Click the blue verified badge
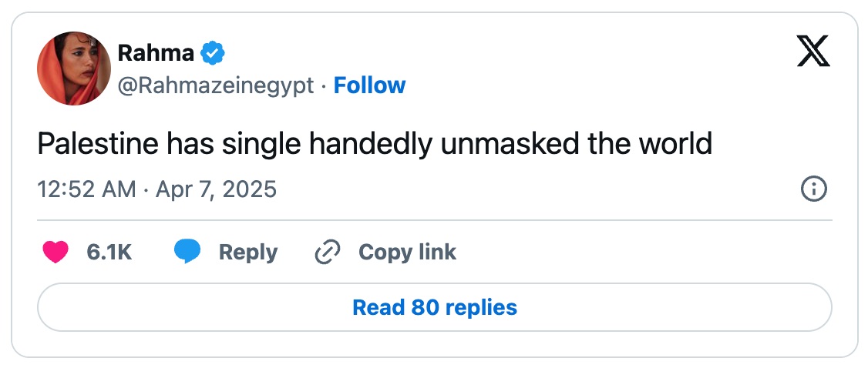The image size is (868, 368). coord(213,53)
